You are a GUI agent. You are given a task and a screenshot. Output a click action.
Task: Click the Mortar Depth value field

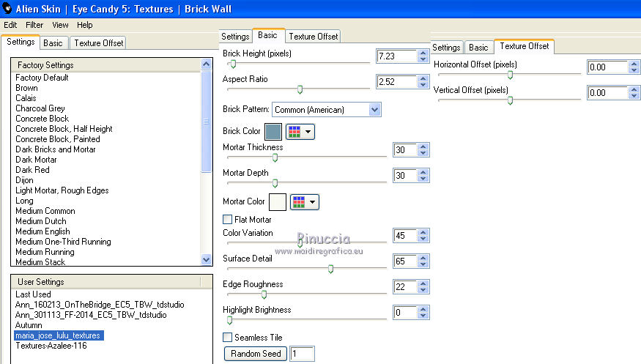click(x=405, y=175)
